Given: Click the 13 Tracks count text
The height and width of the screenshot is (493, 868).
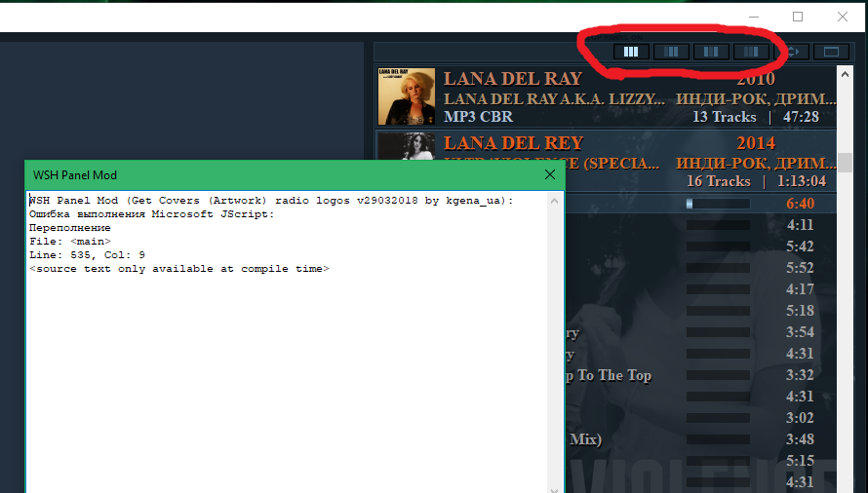Looking at the screenshot, I should pos(724,117).
